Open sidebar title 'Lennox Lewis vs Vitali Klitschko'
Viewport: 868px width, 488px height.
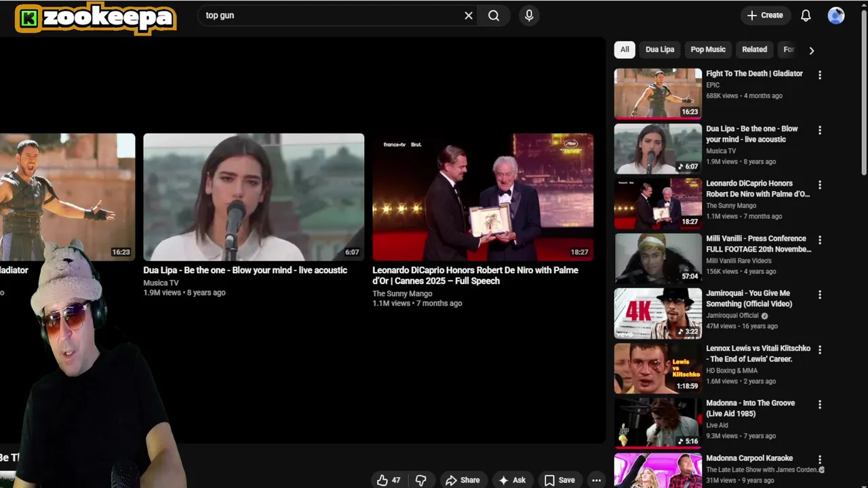click(x=758, y=353)
